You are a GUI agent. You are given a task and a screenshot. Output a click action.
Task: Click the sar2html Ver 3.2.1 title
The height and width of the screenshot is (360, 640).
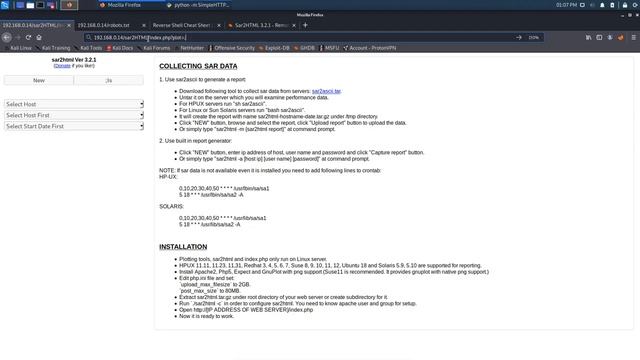point(74,60)
